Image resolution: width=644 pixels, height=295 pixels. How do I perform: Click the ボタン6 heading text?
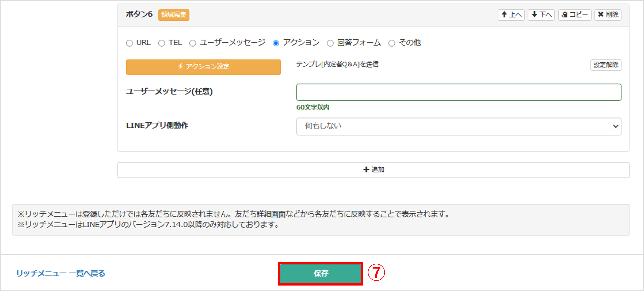(x=139, y=14)
